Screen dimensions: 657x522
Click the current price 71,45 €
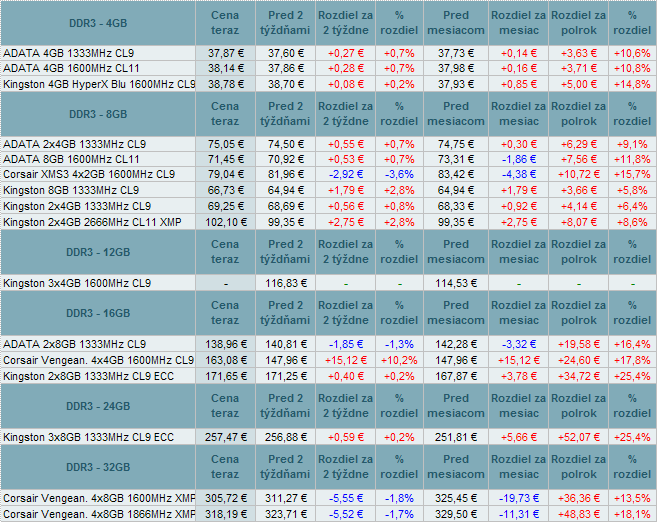[226, 160]
